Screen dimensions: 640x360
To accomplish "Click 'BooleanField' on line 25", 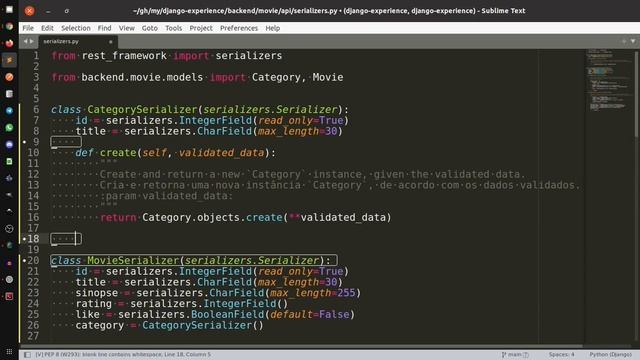I will pyautogui.click(x=227, y=315).
